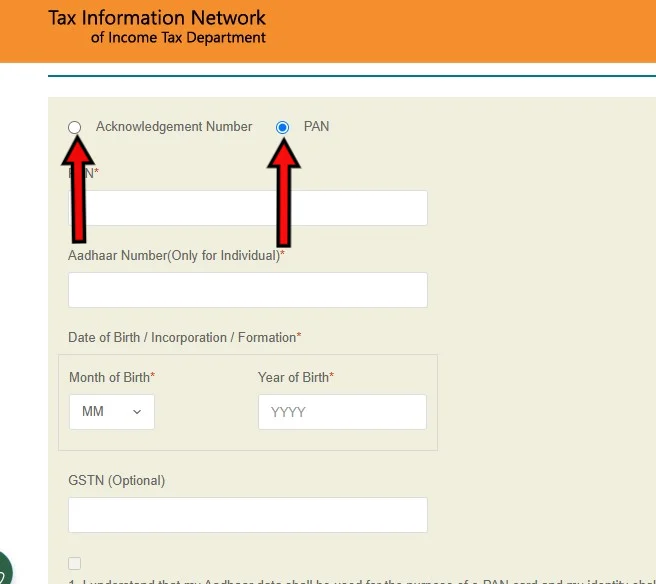
Task: Select the Acknowledgement Number radio button
Action: [74, 127]
